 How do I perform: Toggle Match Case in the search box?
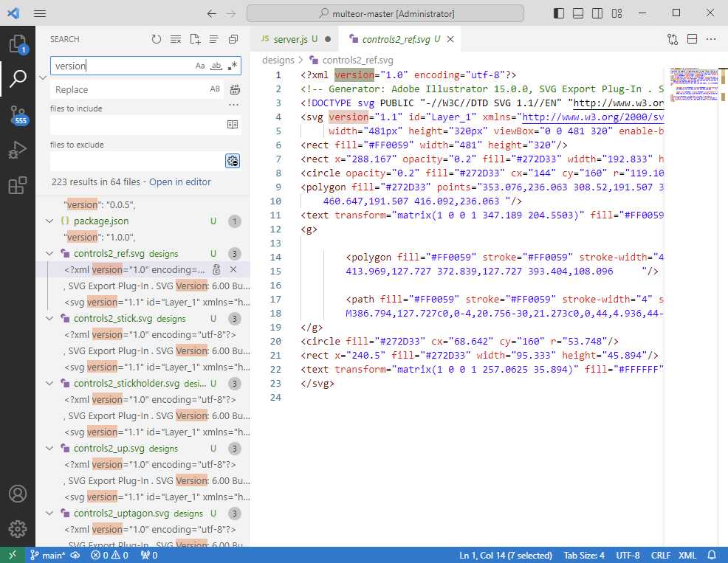(200, 66)
